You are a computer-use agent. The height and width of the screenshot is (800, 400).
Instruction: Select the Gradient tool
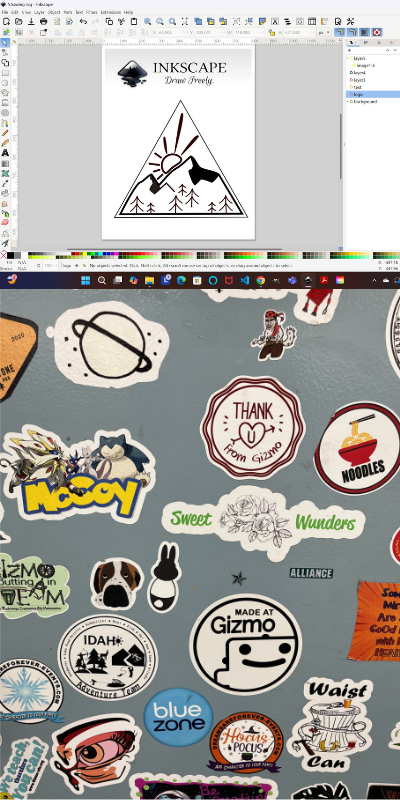(x=5, y=163)
